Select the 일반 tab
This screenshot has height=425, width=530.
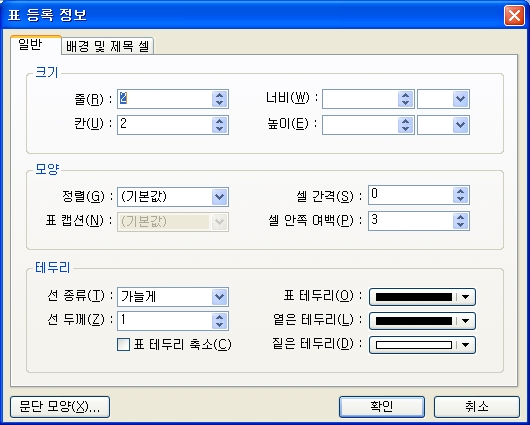point(30,45)
